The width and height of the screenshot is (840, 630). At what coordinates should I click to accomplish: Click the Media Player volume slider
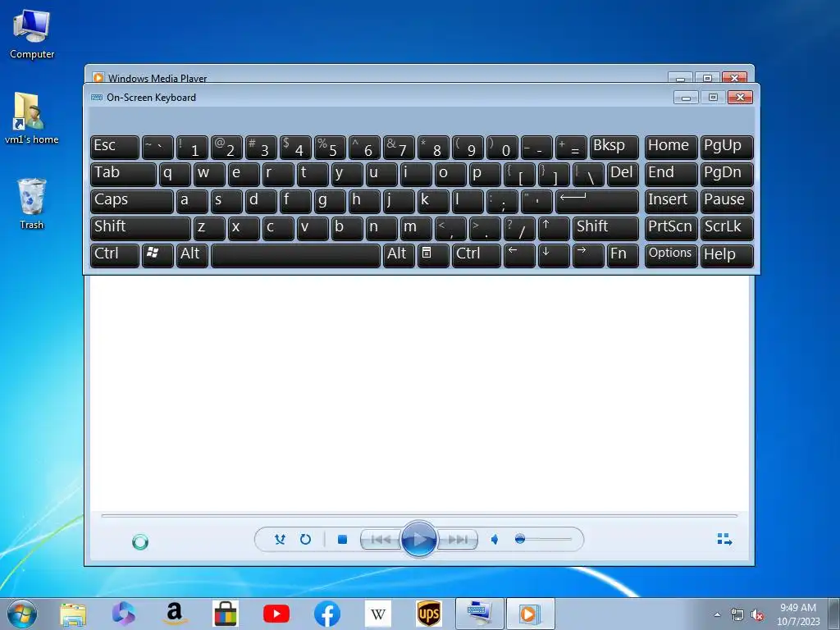tap(543, 539)
